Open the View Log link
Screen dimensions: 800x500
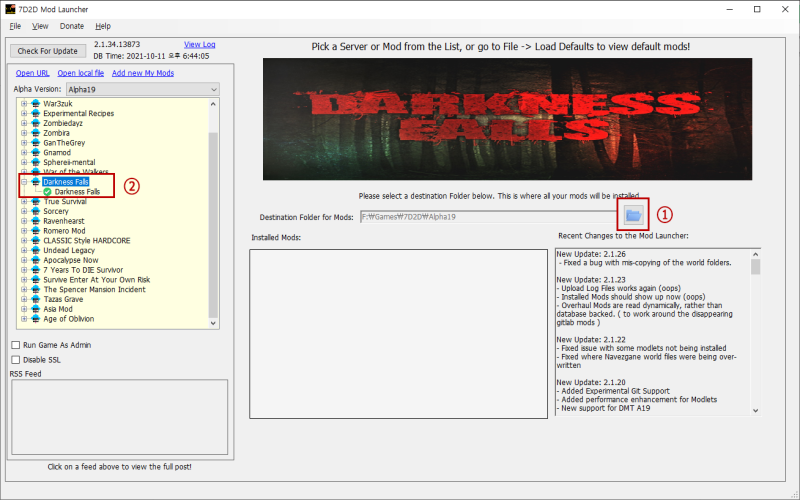tap(199, 44)
